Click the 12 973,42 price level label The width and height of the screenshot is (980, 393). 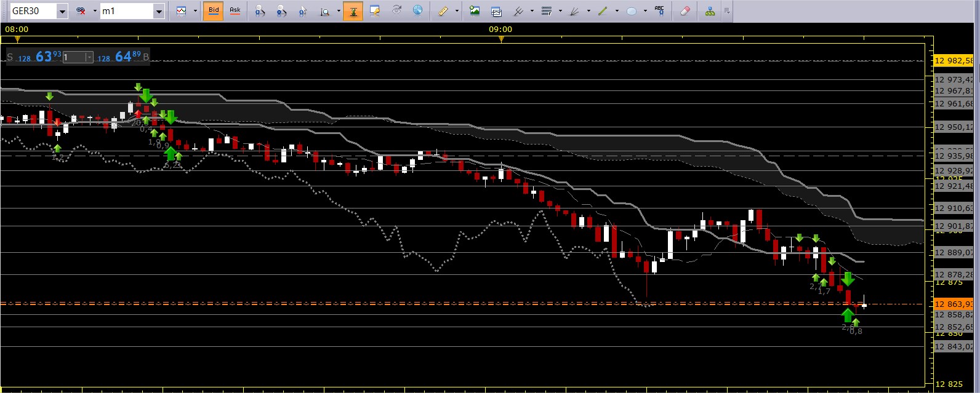954,79
